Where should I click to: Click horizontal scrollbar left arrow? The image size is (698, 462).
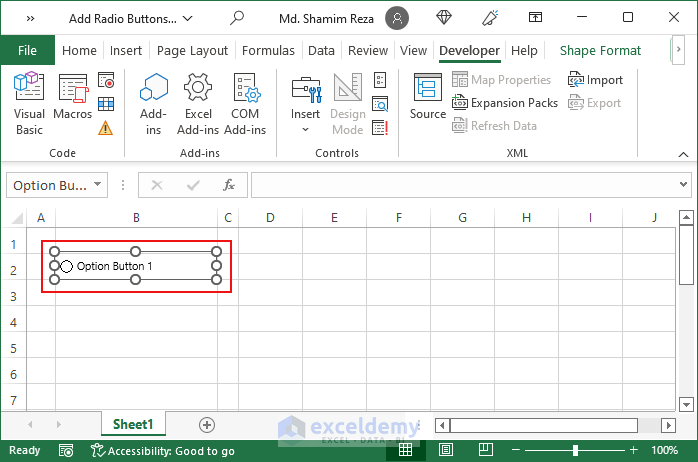(x=442, y=425)
